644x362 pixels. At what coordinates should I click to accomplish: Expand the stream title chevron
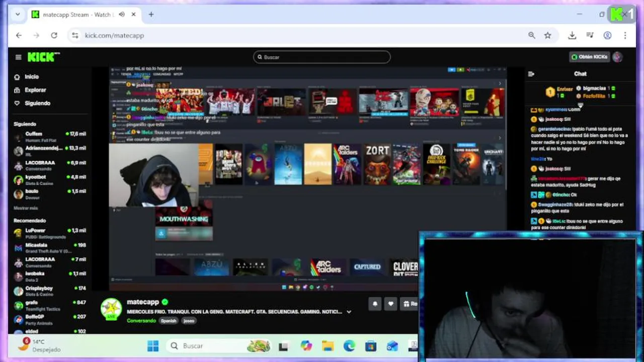tap(349, 312)
